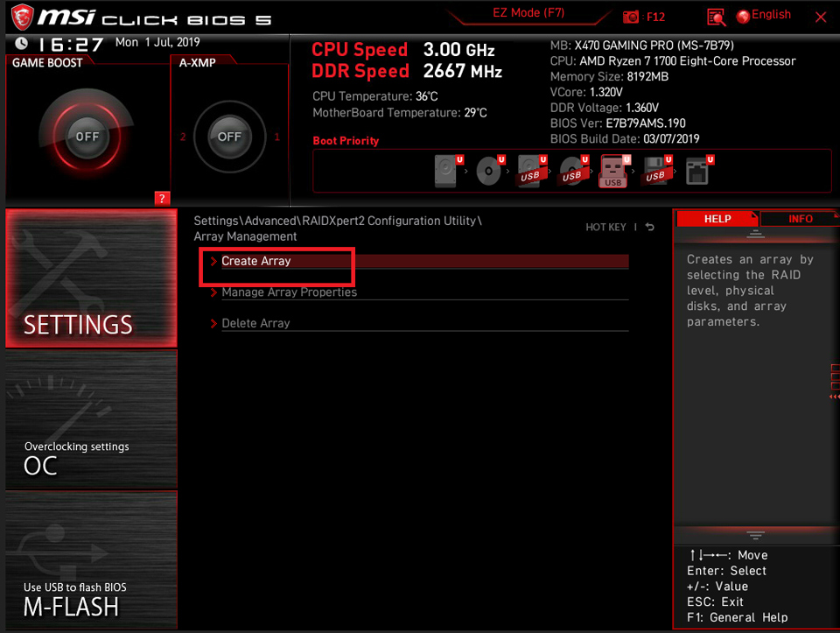
Task: Toggle the A-XMP OFF knob
Action: pos(229,137)
